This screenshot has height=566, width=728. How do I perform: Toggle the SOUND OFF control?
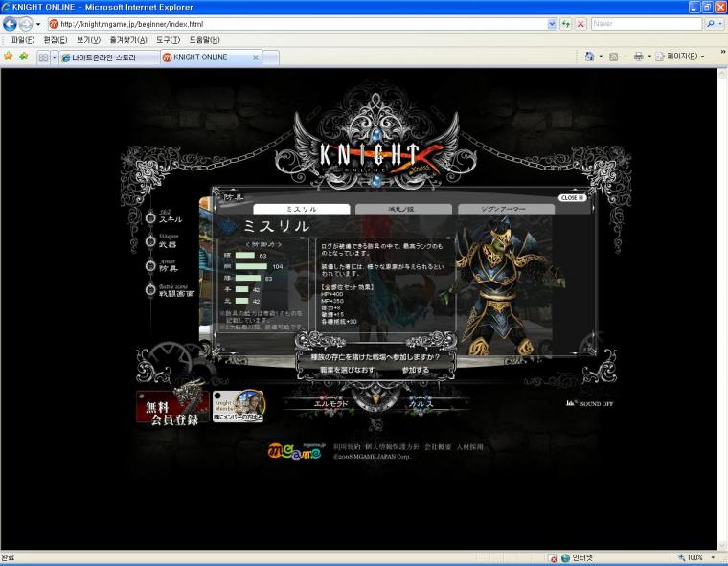tap(590, 404)
